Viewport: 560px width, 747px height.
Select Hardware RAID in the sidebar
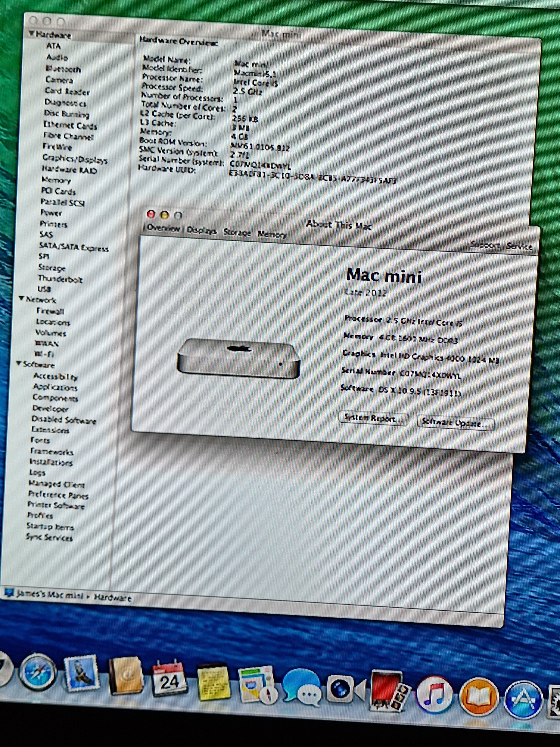click(x=69, y=170)
